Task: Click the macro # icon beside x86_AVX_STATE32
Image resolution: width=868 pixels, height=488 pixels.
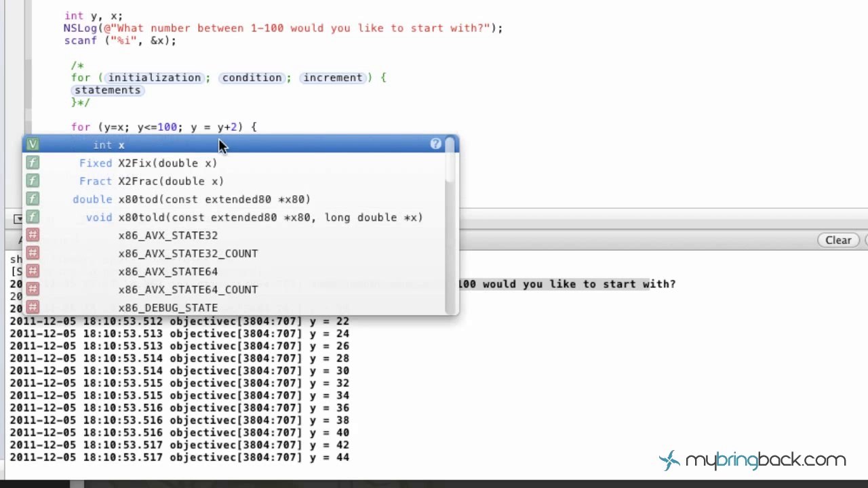Action: (x=33, y=235)
